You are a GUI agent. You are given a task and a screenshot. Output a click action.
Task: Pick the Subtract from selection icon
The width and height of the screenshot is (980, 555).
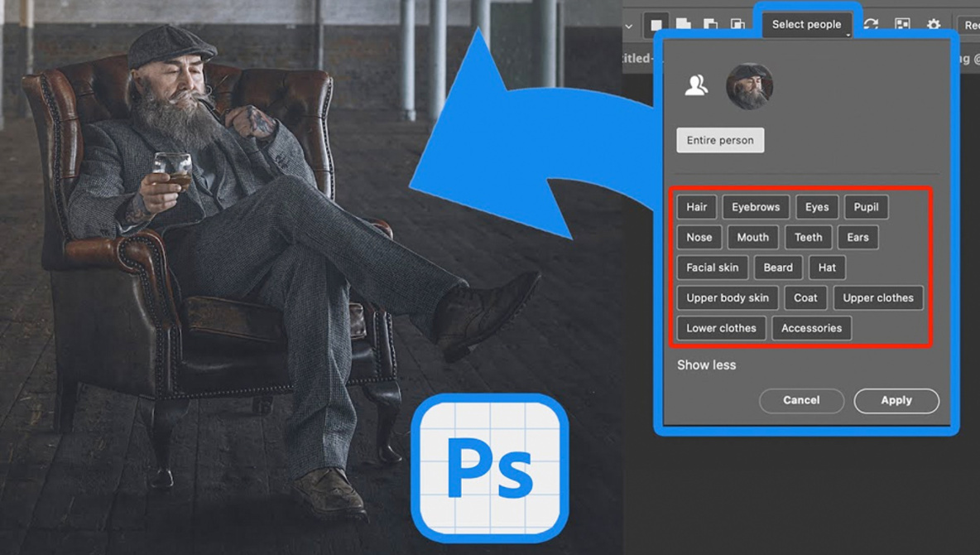point(710,24)
